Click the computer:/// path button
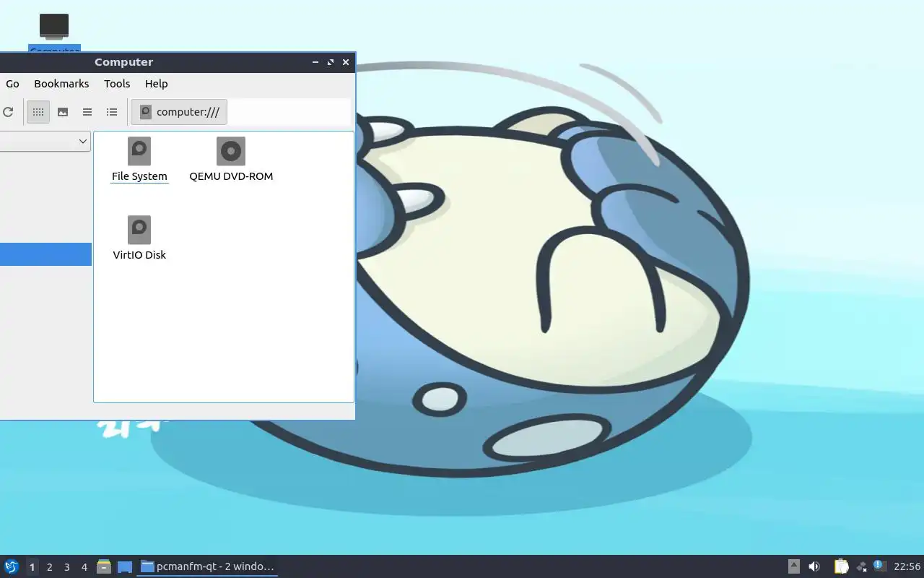Viewport: 924px width, 578px height. coord(179,112)
